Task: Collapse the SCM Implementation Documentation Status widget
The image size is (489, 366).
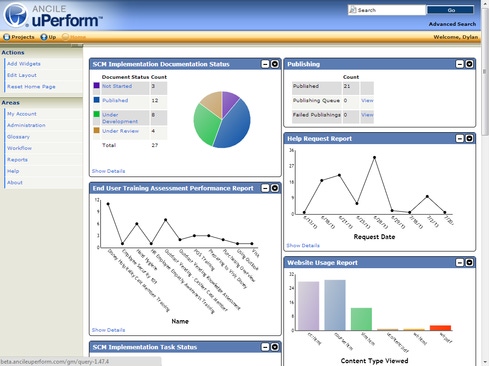Action: click(265, 64)
